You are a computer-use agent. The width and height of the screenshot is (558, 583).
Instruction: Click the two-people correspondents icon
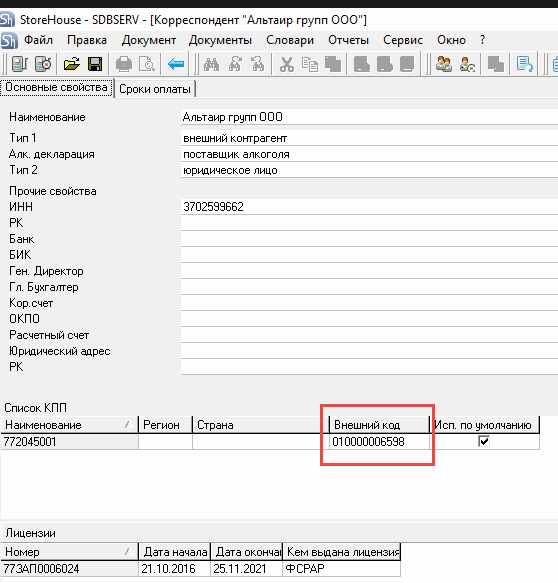pyautogui.click(x=444, y=64)
